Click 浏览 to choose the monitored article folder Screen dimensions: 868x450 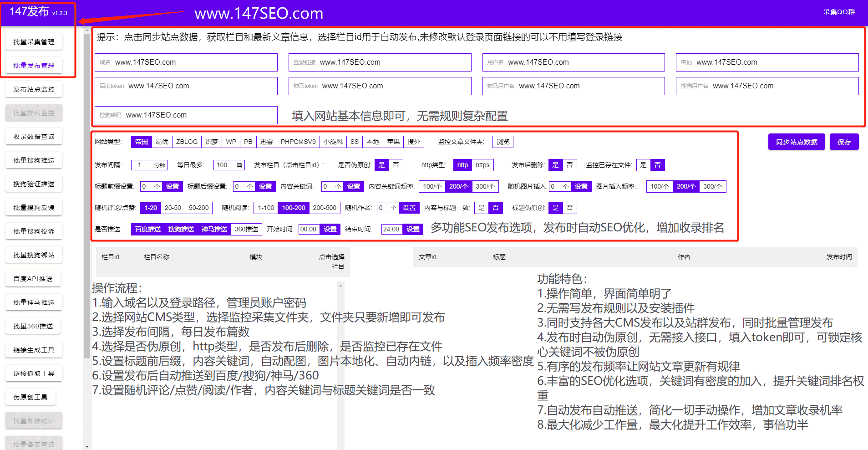tap(502, 142)
